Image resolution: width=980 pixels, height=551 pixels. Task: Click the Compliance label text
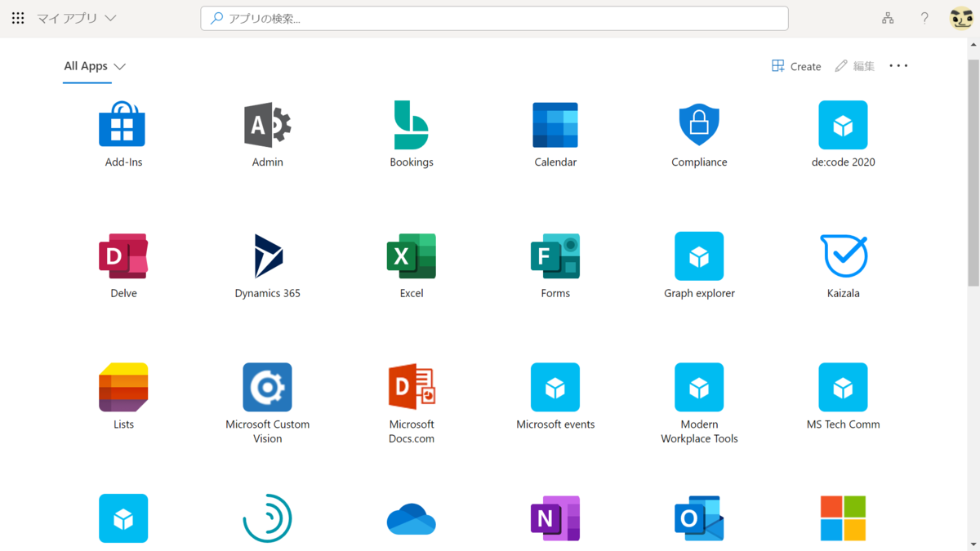pyautogui.click(x=699, y=162)
